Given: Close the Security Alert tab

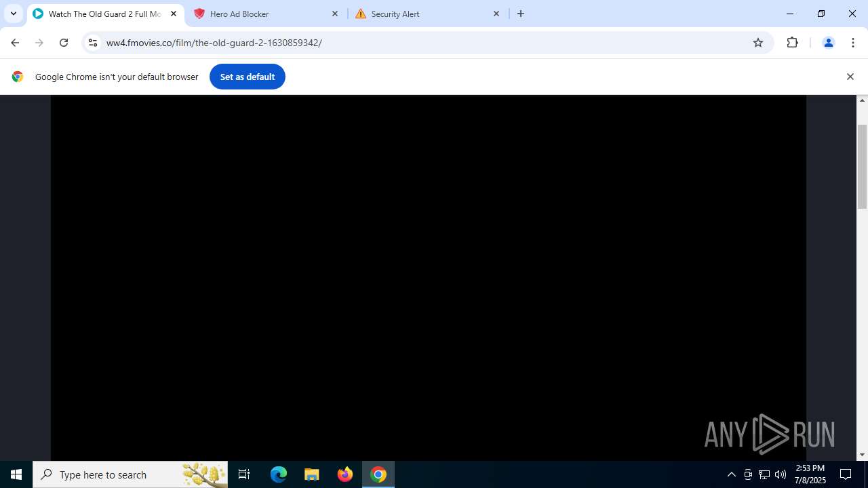Looking at the screenshot, I should point(496,14).
